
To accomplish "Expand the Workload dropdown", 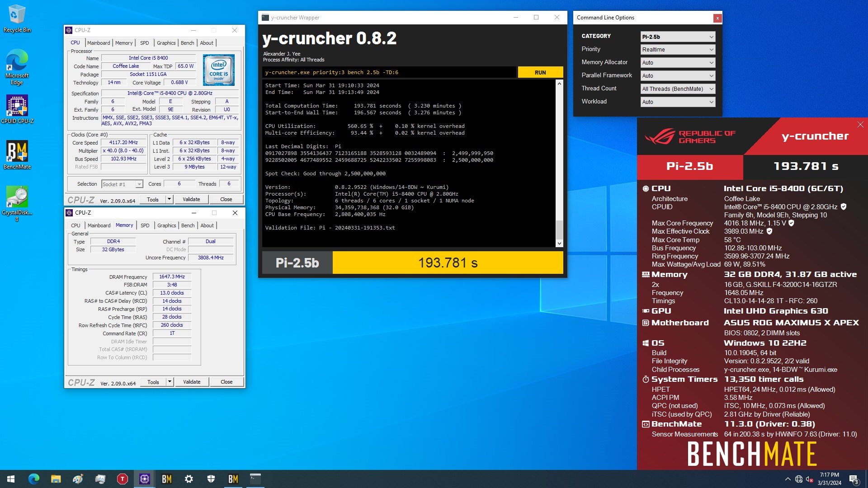I will point(678,102).
